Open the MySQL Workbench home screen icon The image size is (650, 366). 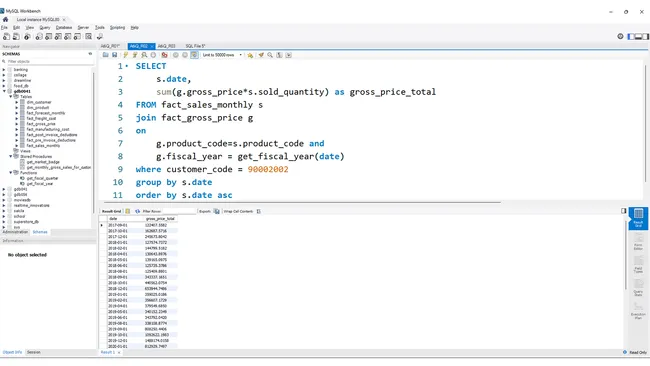[5, 19]
